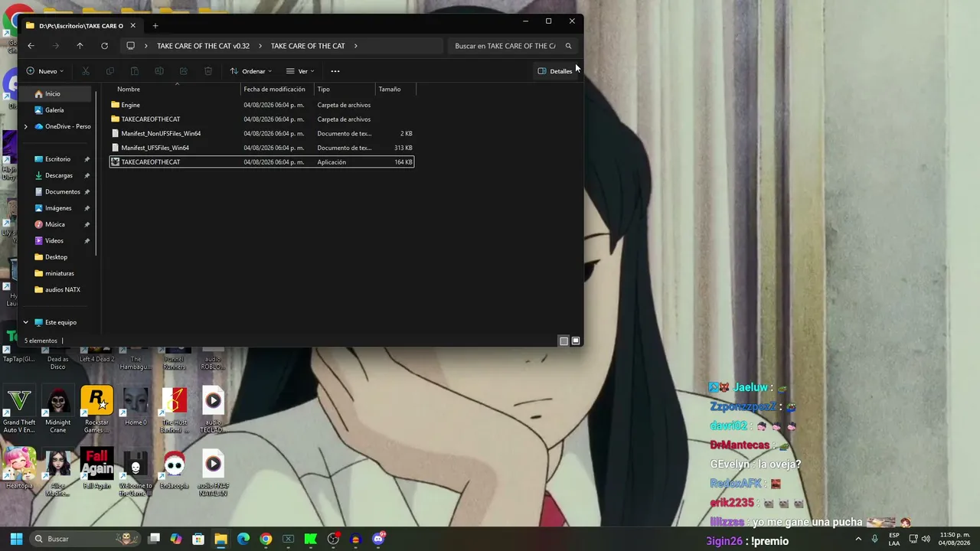Open Fall Again desktop shortcut
This screenshot has height=551, width=980.
(x=96, y=469)
